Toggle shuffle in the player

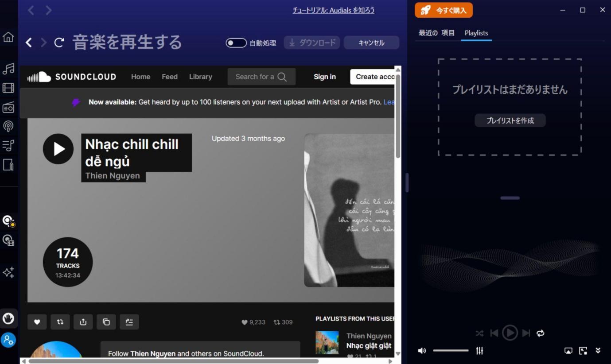(479, 333)
